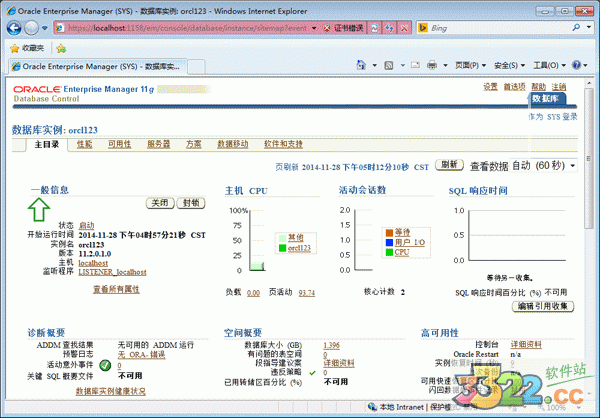Click the 封锁 blackout button
Image resolution: width=600 pixels, height=418 pixels.
[191, 203]
